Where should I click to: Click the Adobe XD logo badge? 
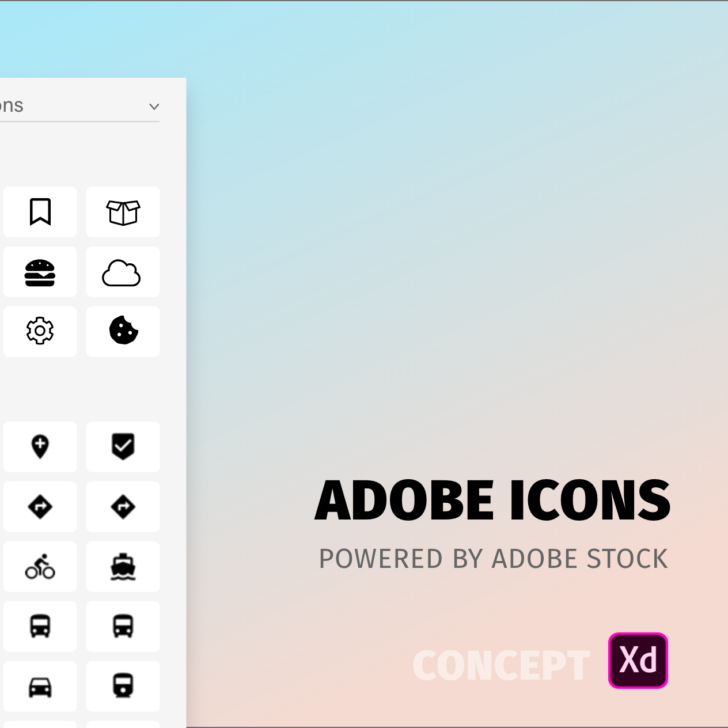pyautogui.click(x=638, y=661)
